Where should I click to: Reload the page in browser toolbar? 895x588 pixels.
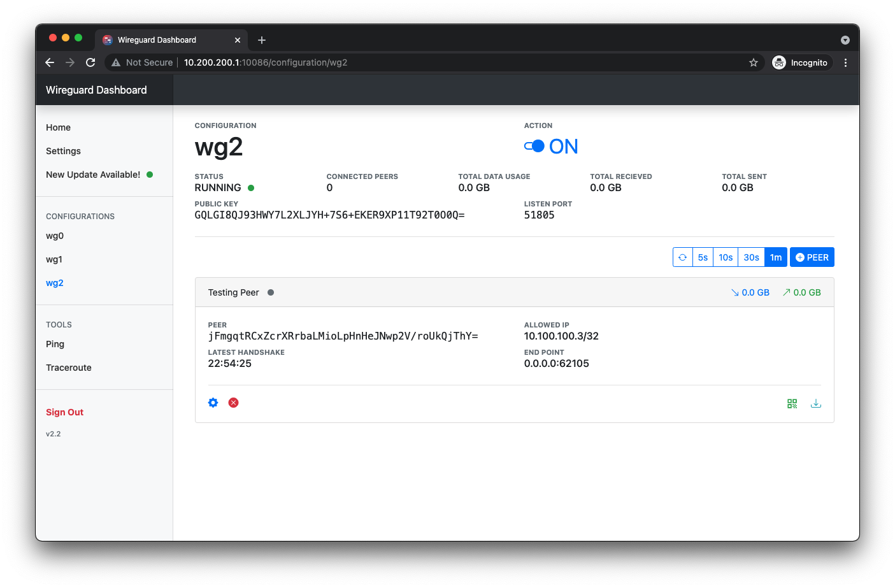point(90,62)
